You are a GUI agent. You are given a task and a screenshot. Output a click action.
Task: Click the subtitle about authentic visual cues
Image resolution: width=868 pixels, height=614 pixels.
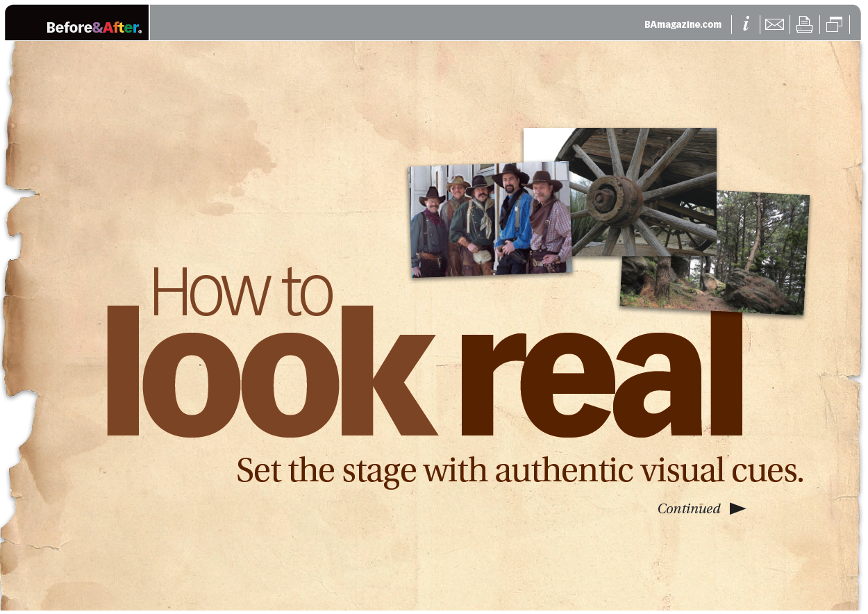point(519,471)
